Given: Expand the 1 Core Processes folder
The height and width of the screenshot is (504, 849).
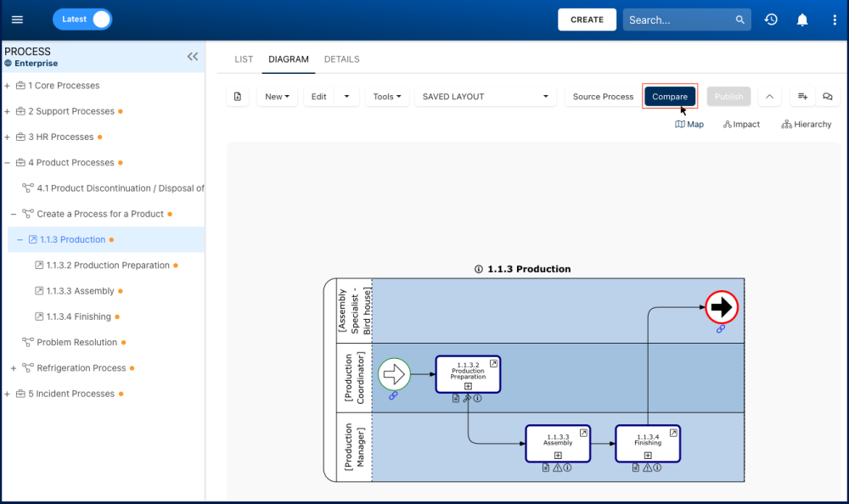Looking at the screenshot, I should (x=7, y=86).
